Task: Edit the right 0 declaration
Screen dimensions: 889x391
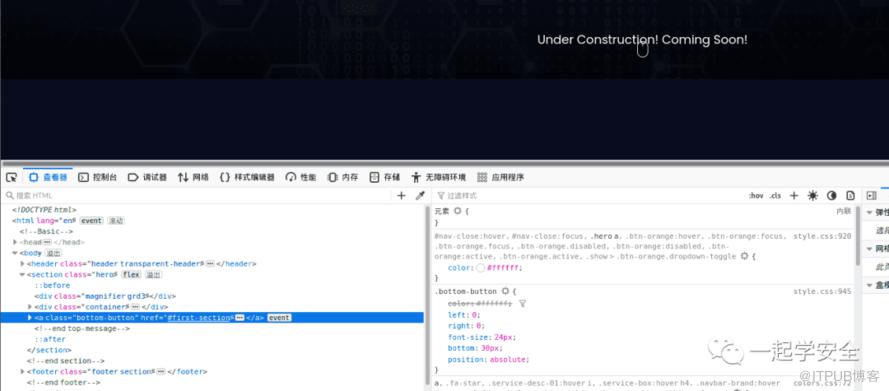Action: point(467,326)
